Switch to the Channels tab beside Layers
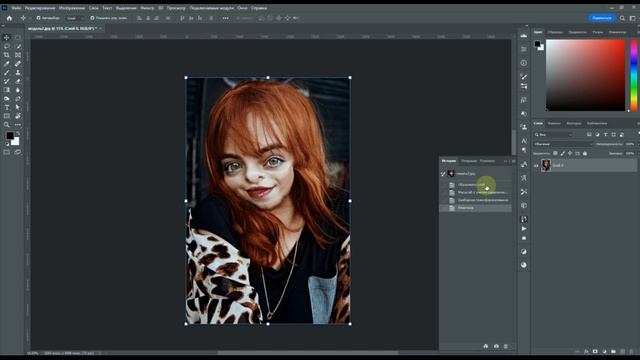Viewport: 640px width, 360px height. (554, 123)
